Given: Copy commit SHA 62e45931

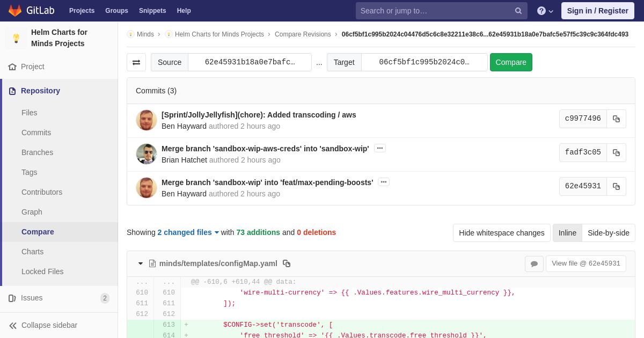Looking at the screenshot, I should point(616,186).
